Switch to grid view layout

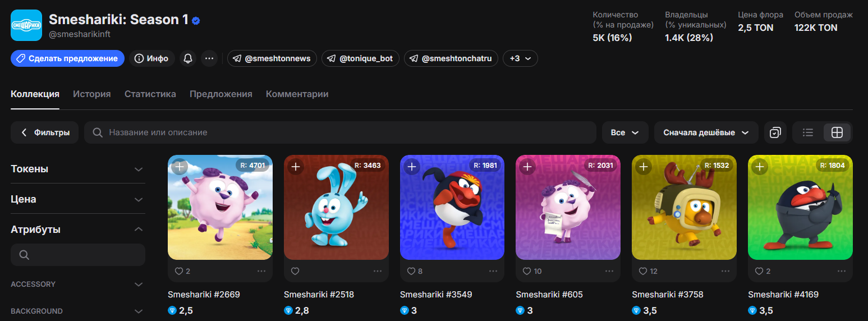point(837,132)
